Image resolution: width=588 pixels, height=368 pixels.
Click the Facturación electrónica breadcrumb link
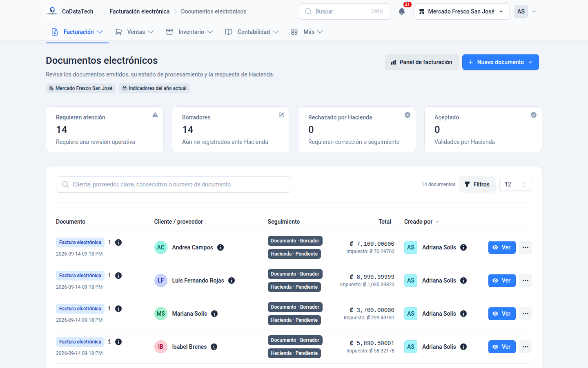click(x=140, y=11)
